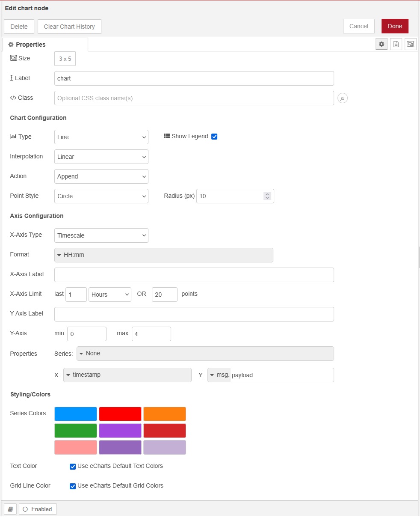Pick the blue series color swatch
The width and height of the screenshot is (420, 518).
pyautogui.click(x=76, y=414)
